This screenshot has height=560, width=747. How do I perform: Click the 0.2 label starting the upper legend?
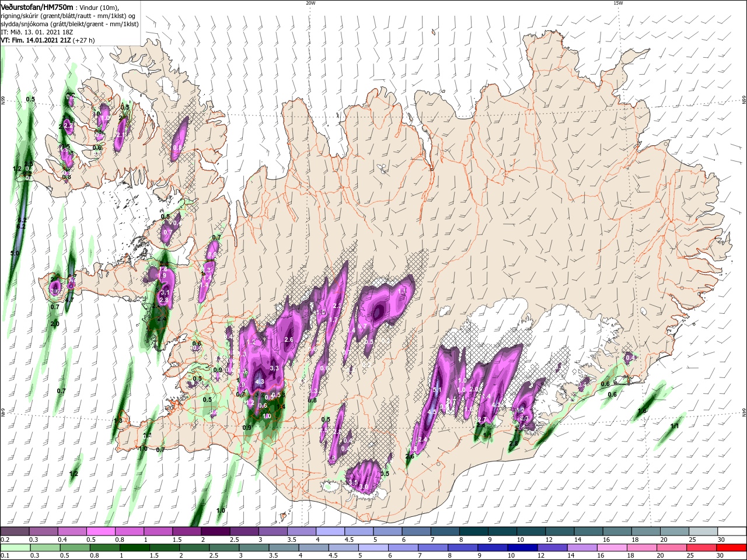click(5, 540)
